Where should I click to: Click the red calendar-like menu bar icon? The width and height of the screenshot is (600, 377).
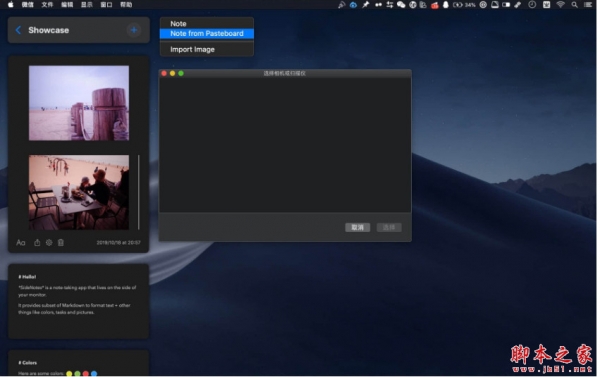click(435, 5)
